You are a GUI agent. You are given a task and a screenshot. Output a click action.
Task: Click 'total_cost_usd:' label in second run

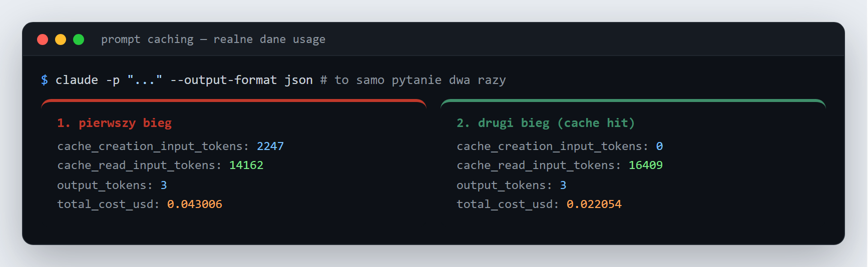tap(508, 204)
